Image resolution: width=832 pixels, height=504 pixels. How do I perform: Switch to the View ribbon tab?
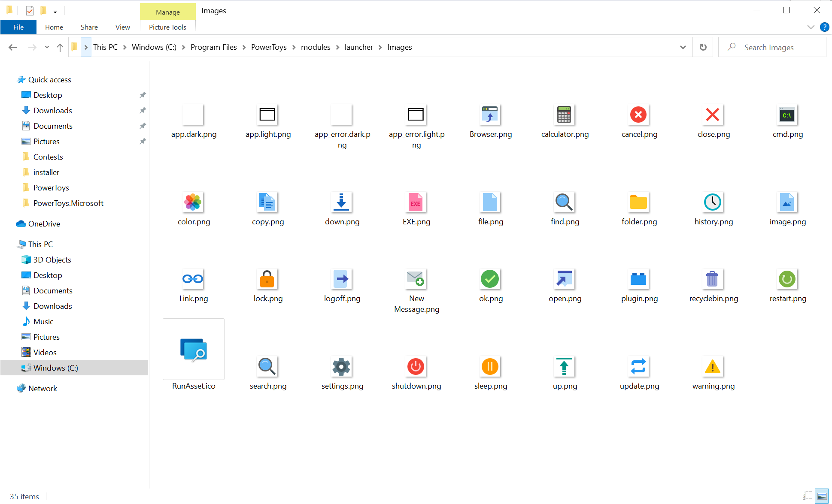[x=122, y=27]
